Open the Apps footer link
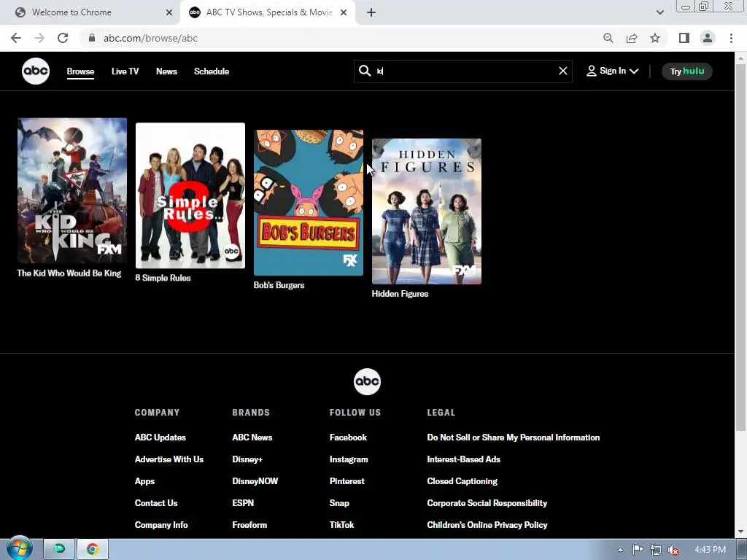 145,481
